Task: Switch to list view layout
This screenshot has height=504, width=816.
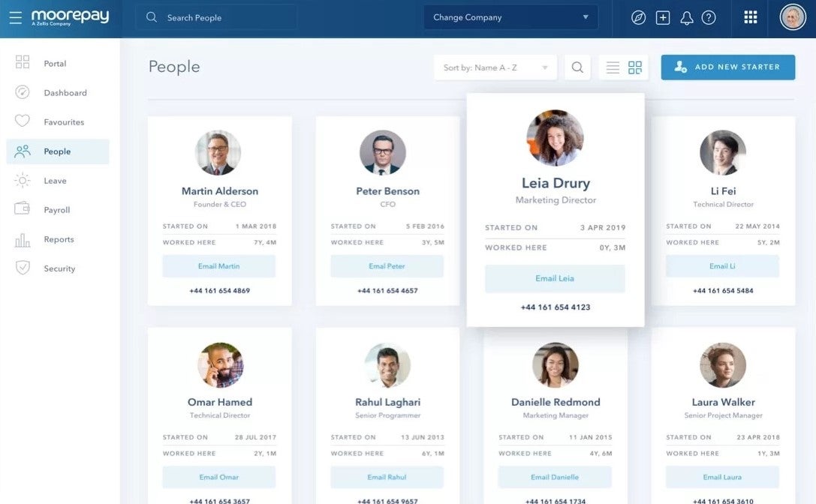Action: point(613,67)
